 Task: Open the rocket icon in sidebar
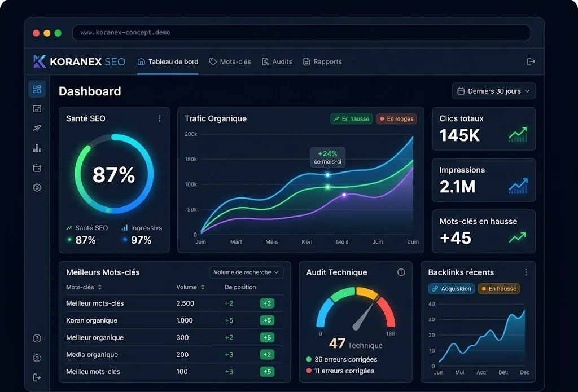click(x=37, y=128)
